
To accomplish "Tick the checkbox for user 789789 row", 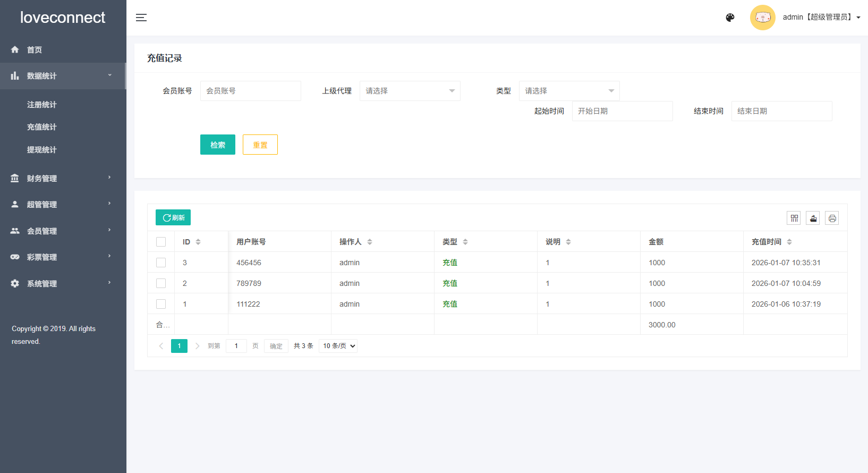I will (161, 283).
